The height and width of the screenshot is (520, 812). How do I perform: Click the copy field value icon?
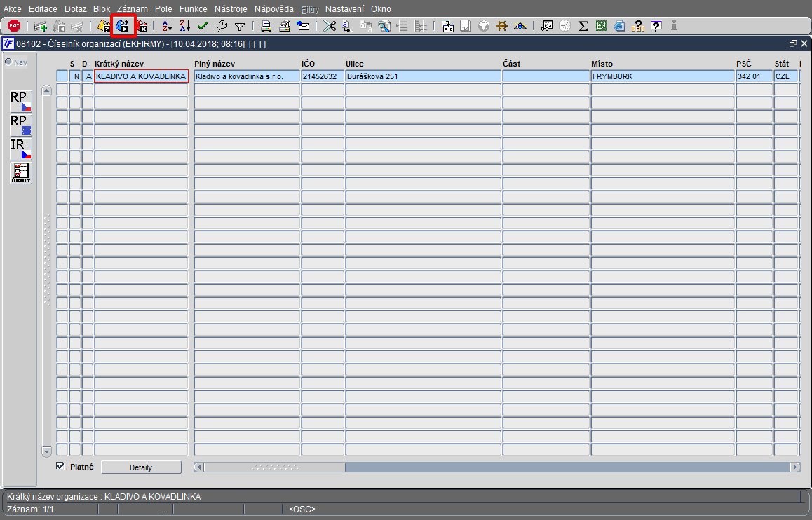point(348,26)
